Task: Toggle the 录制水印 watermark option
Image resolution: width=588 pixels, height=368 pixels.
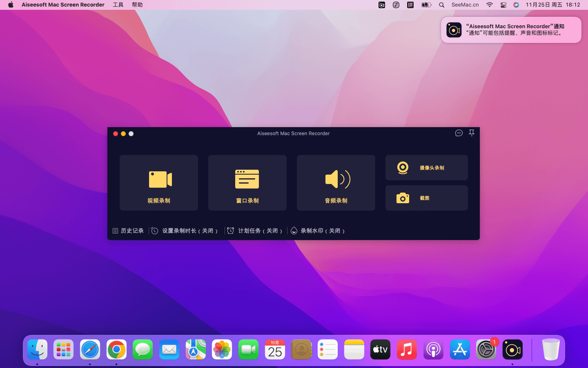Action: pyautogui.click(x=318, y=231)
